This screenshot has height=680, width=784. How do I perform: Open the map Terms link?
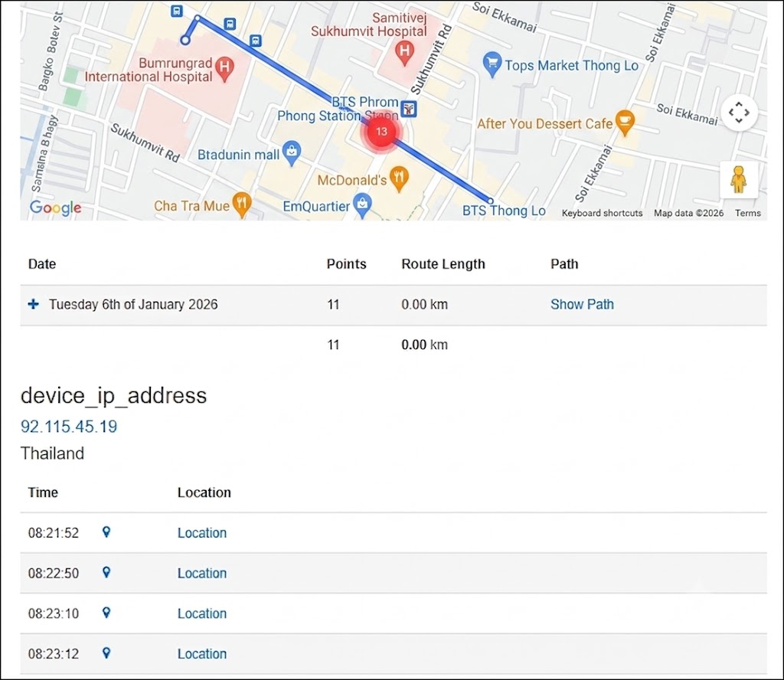coord(747,213)
